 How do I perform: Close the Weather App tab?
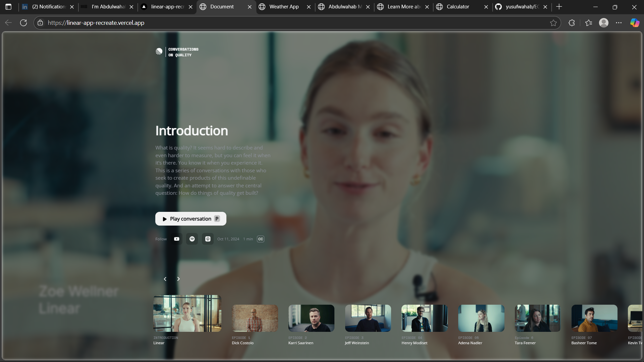pos(309,7)
